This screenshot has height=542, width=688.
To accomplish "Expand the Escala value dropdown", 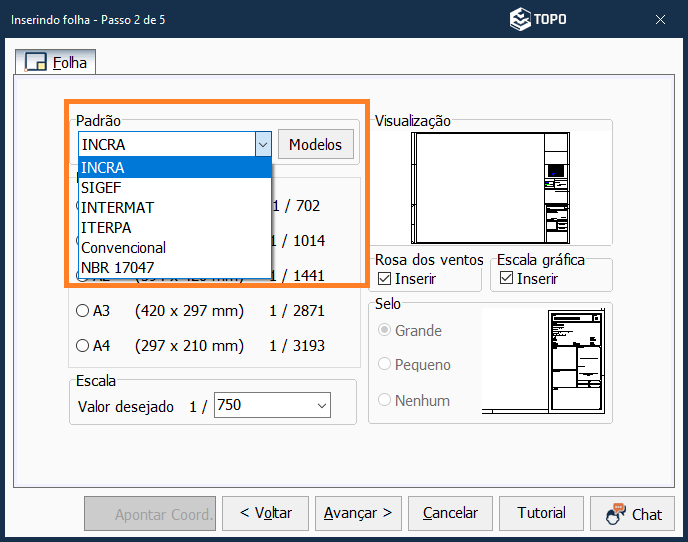I will click(321, 406).
